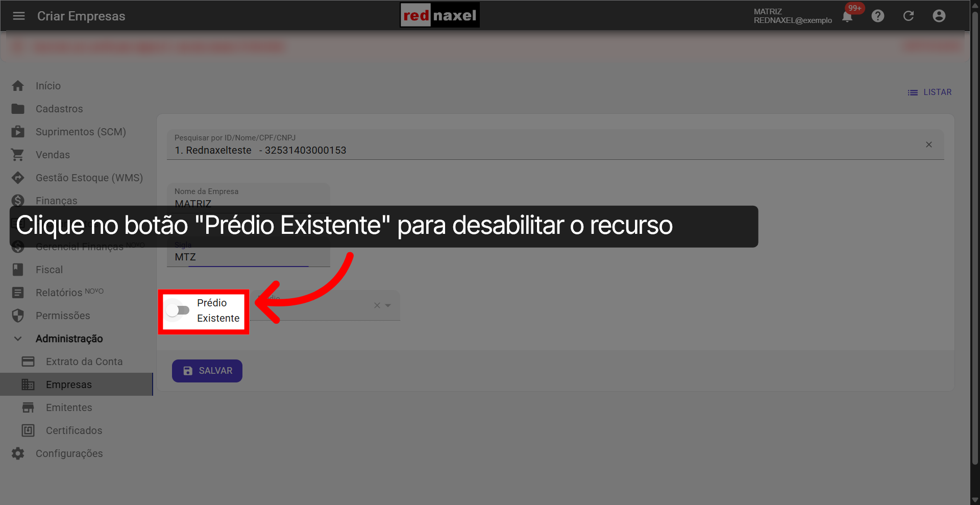Click the MATRIZ REDNAXEL@exemplo account text

pyautogui.click(x=793, y=16)
